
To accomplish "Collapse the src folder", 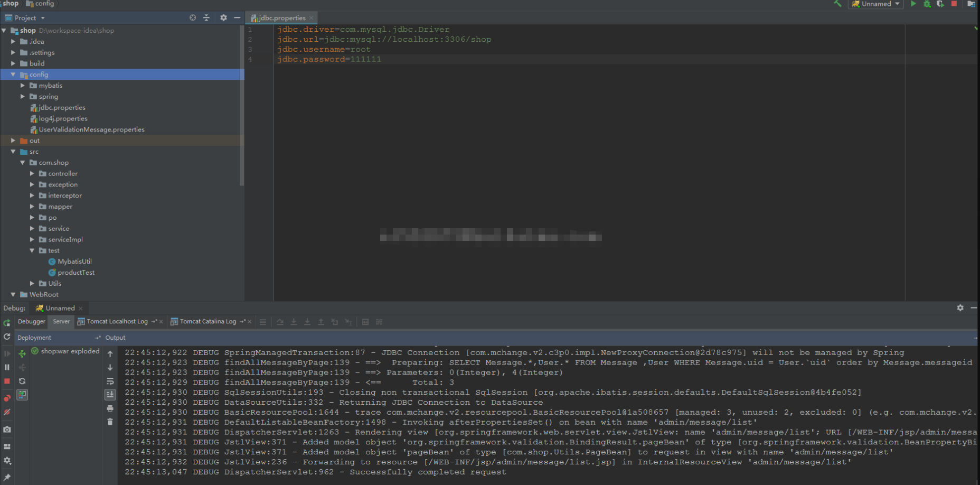I will tap(13, 152).
